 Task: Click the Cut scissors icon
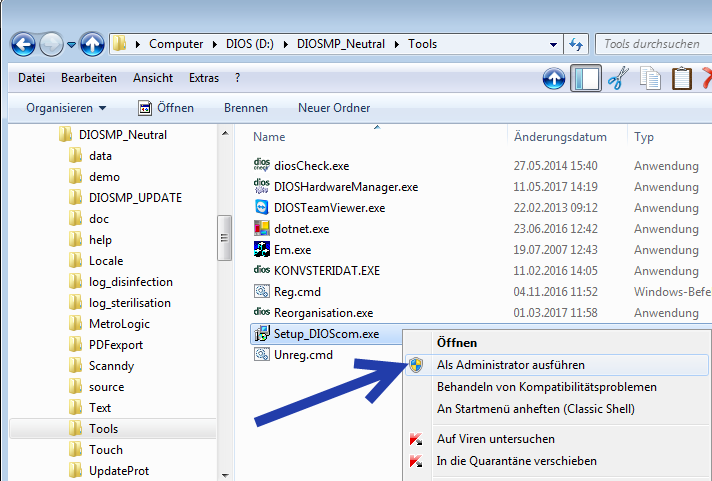pyautogui.click(x=618, y=78)
